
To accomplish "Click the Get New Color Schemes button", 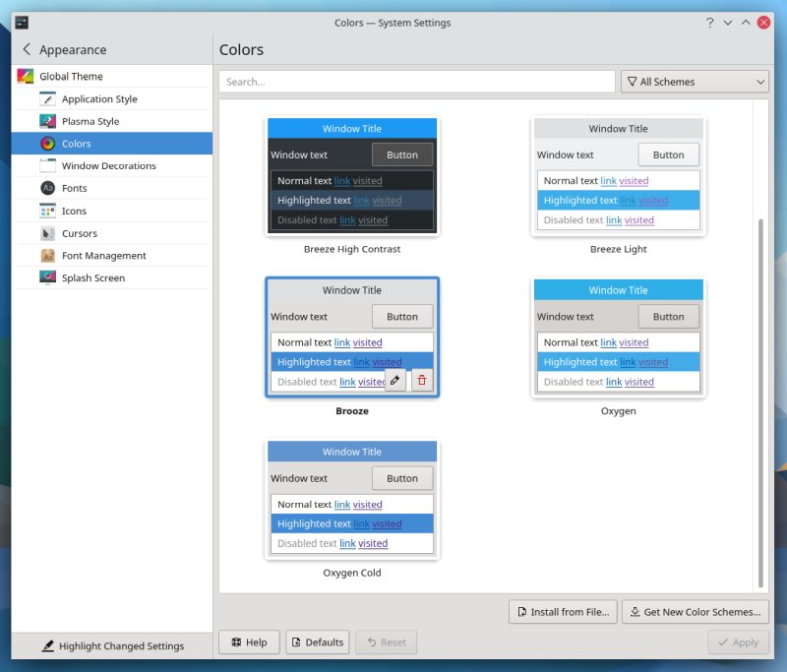I will pos(695,612).
